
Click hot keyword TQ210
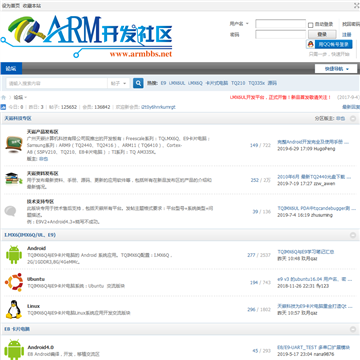tap(238, 83)
